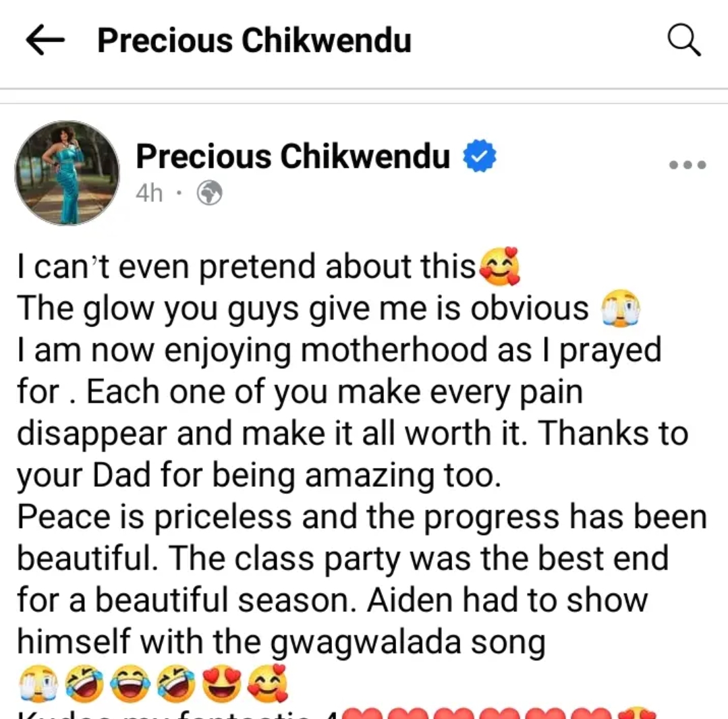Tap the tears-of-joy emoji in emoji row

(130, 684)
